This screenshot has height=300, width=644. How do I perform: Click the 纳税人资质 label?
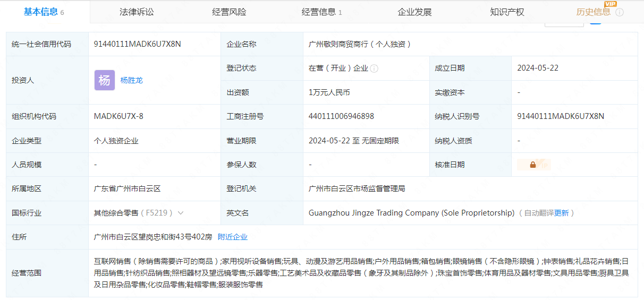[x=453, y=141]
